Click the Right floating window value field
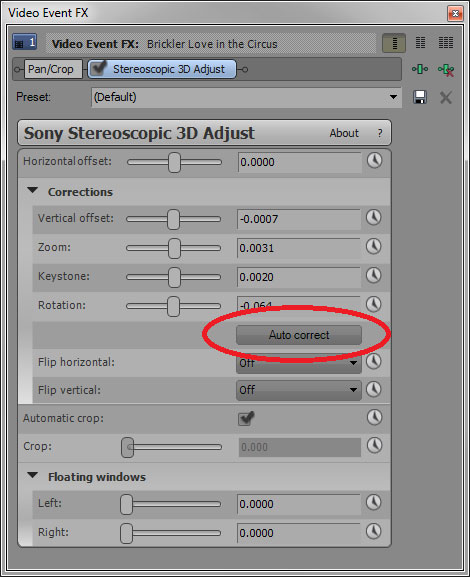Viewport: 470px width, 577px height. (299, 533)
